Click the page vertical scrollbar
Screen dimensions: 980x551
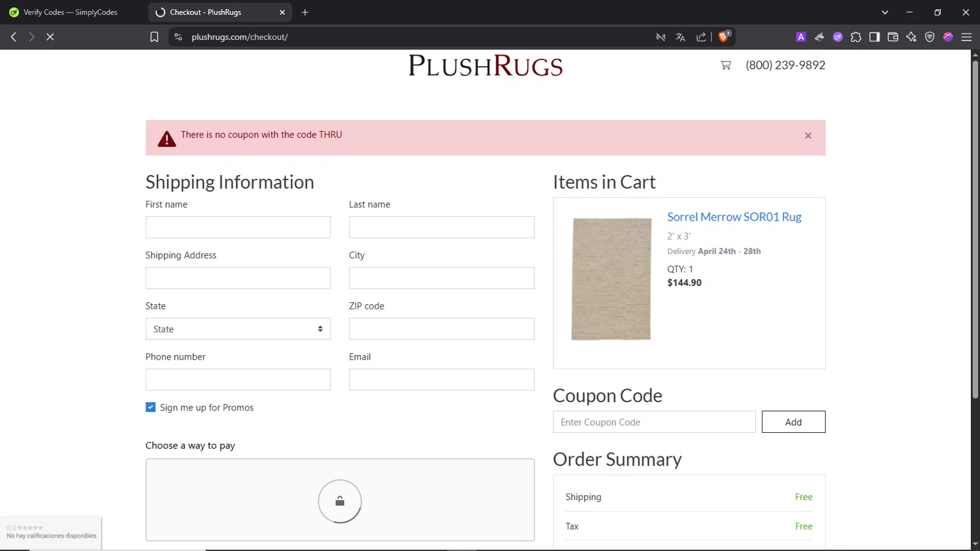[x=975, y=228]
